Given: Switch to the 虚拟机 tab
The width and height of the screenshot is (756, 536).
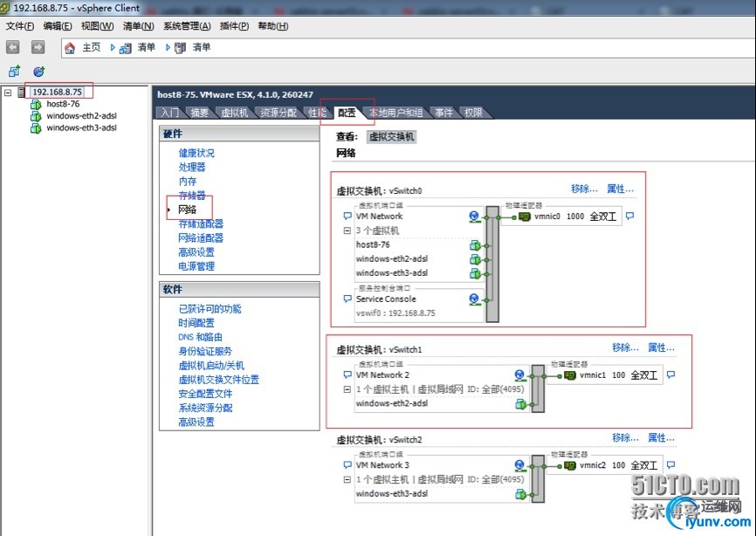Looking at the screenshot, I should pyautogui.click(x=234, y=113).
